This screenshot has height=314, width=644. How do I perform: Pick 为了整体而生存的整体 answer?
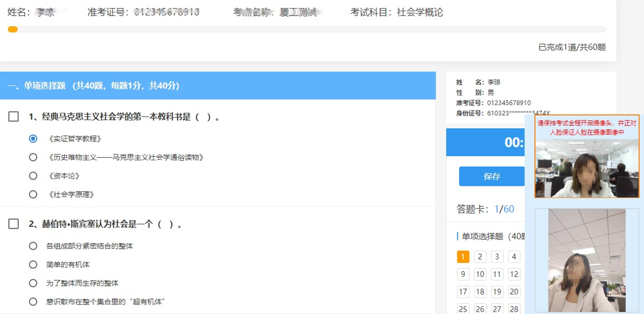coord(33,283)
